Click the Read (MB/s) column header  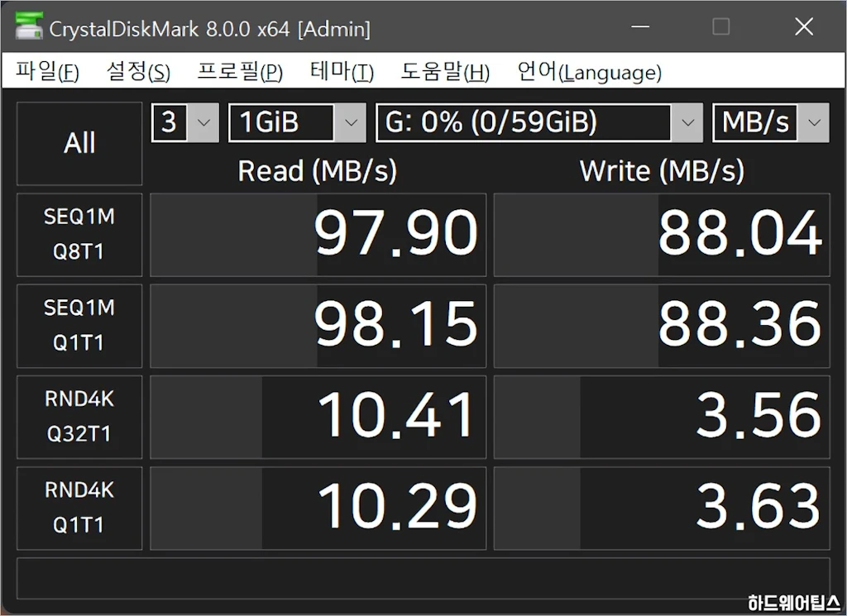tap(318, 171)
